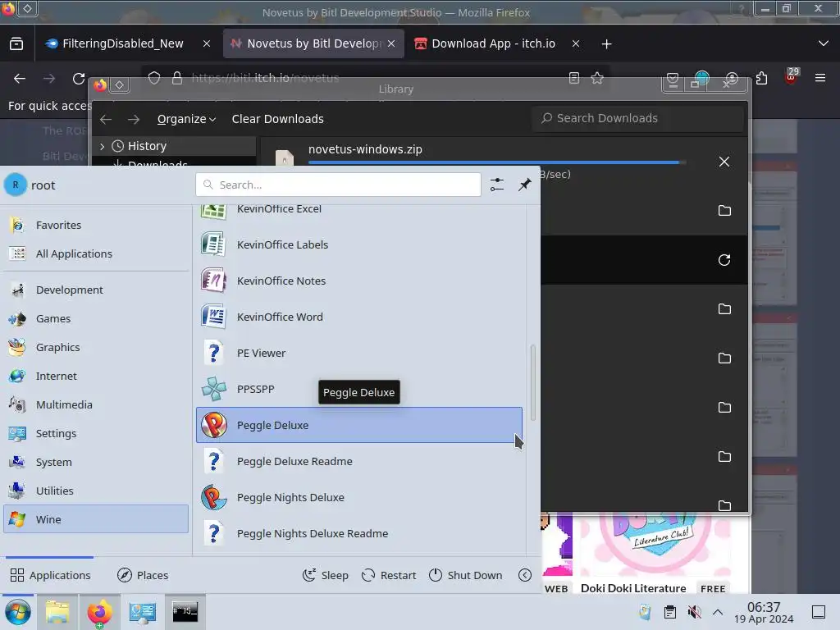Open the Firefox hamburger menu
The image size is (840, 630).
(820, 78)
